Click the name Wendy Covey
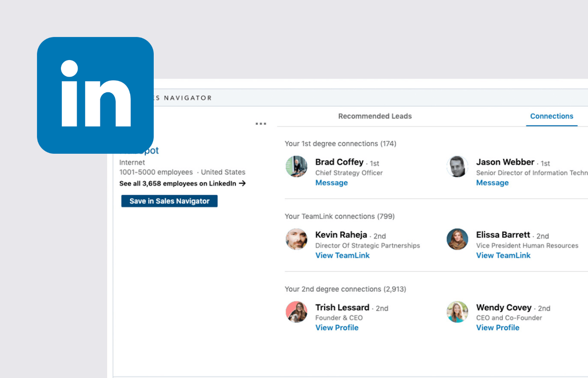This screenshot has height=378, width=588. click(504, 307)
